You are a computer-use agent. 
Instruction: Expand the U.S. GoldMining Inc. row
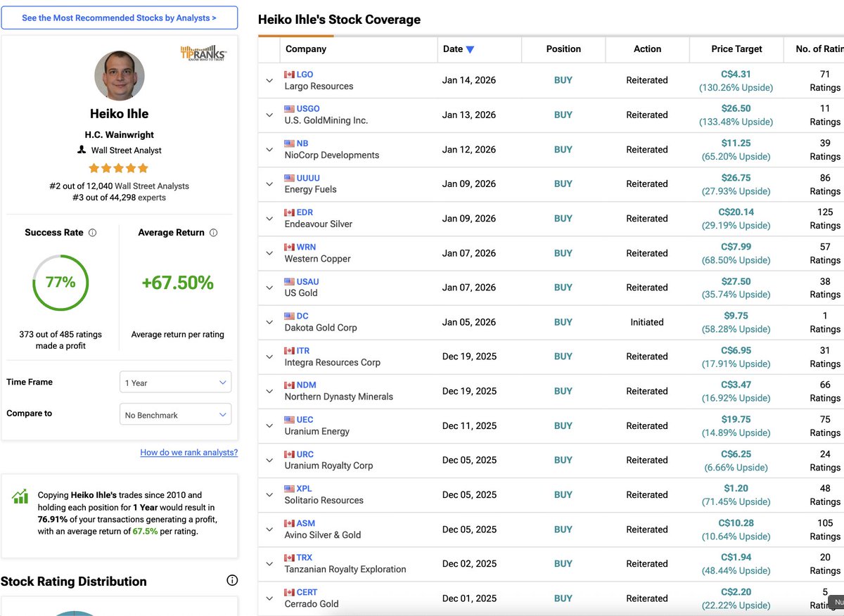tap(269, 115)
